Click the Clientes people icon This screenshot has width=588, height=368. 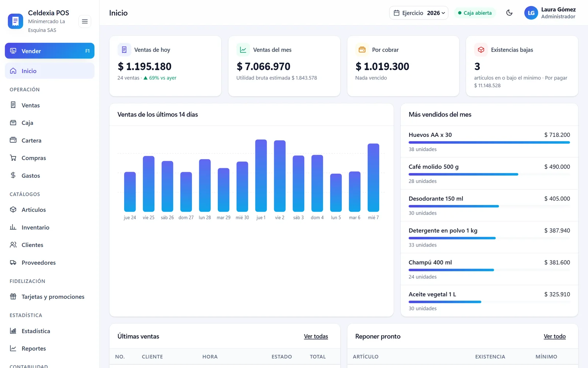tap(13, 245)
